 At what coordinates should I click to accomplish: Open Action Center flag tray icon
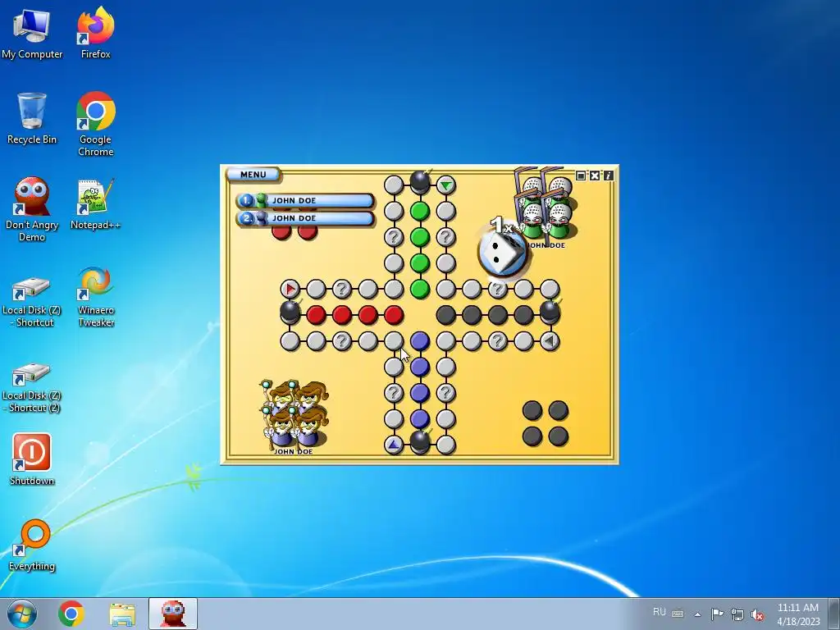(x=717, y=614)
